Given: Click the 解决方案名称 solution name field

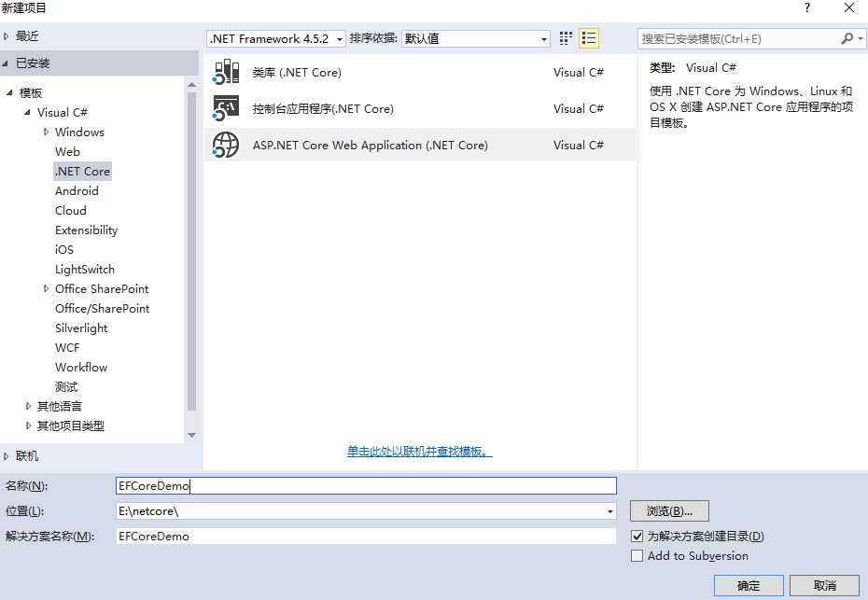Looking at the screenshot, I should click(366, 537).
